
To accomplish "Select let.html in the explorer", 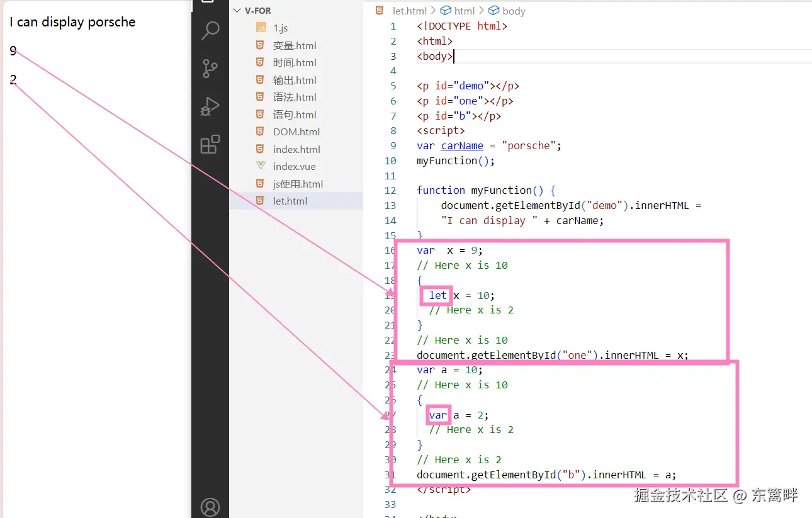I will coord(296,201).
